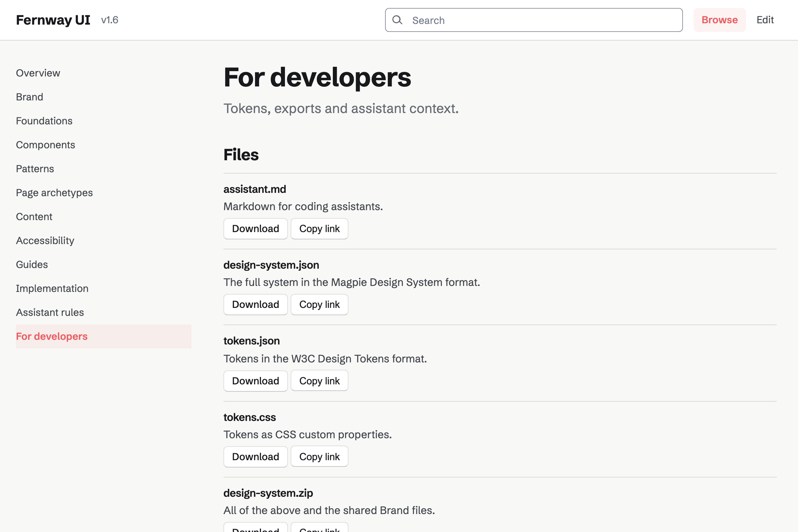Click the Files section heading
Image resolution: width=798 pixels, height=532 pixels.
click(x=241, y=155)
